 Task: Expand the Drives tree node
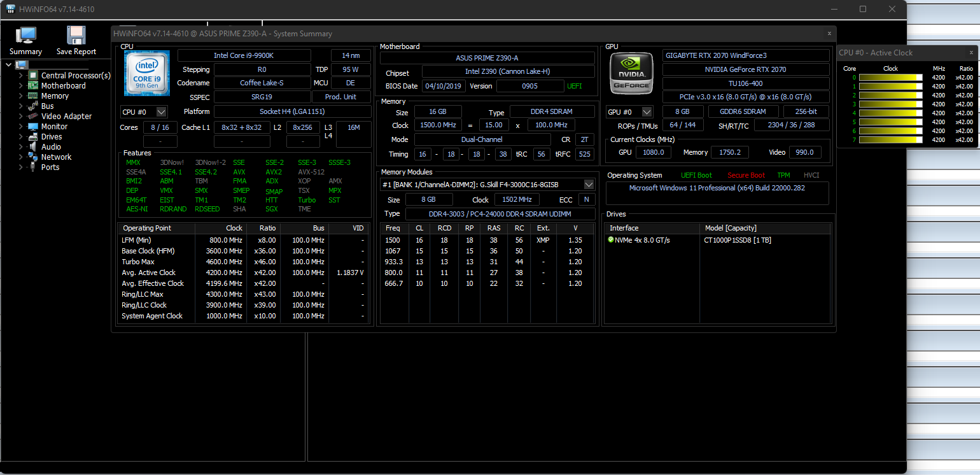20,136
